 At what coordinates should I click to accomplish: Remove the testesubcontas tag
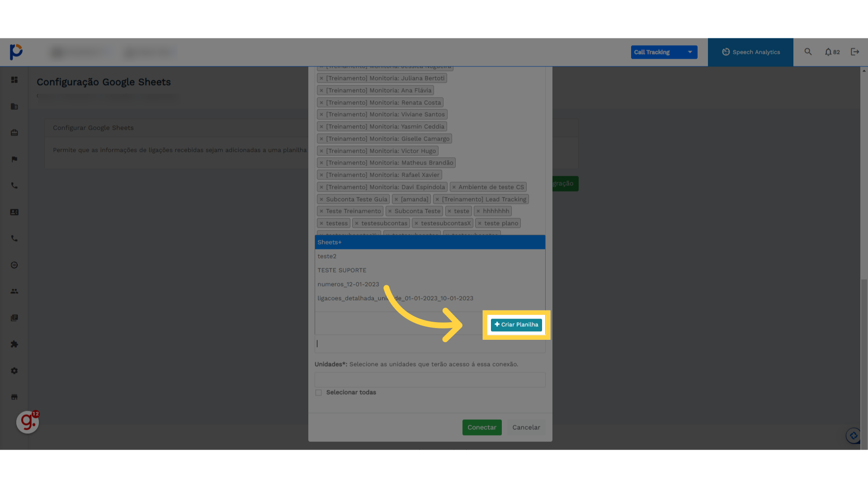pyautogui.click(x=357, y=223)
